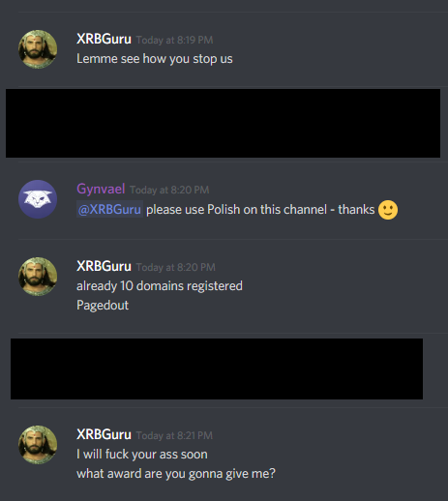Click the purple Gynvael username
448x501 pixels.
pyautogui.click(x=101, y=189)
